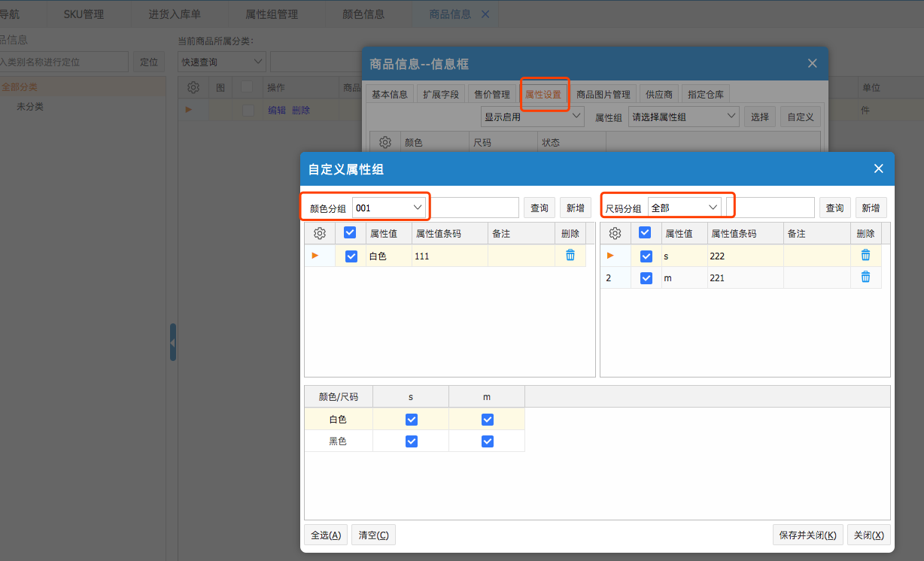Screen dimensions: 924x561
Task: Click the 保存并关闭(K) button
Action: point(807,535)
